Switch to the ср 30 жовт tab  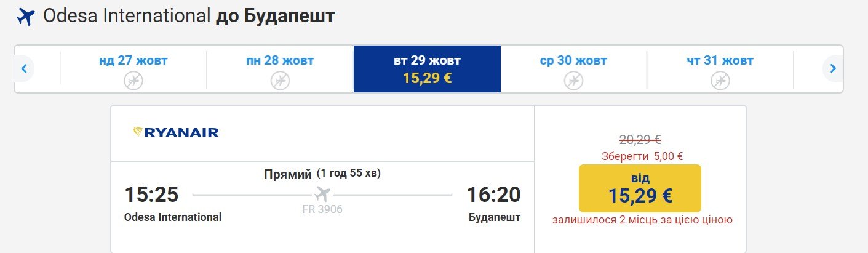tap(574, 69)
